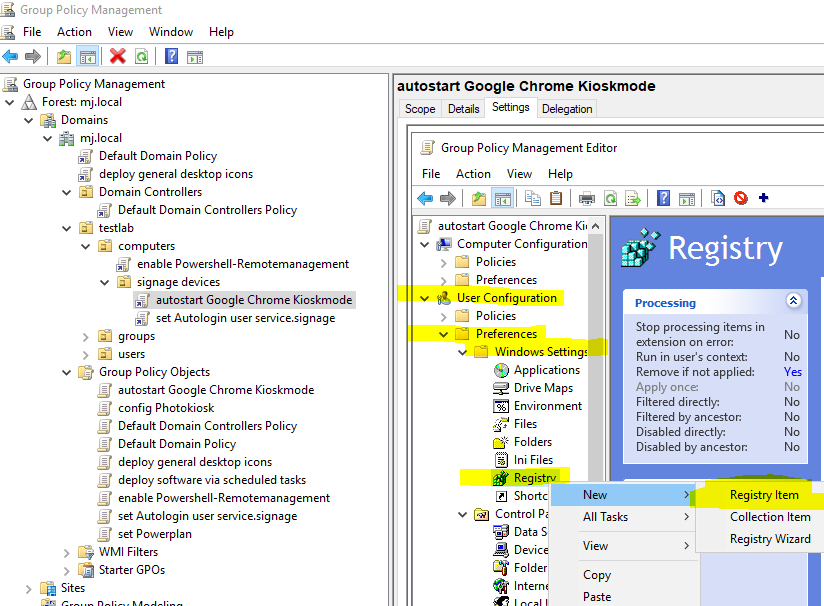This screenshot has width=824, height=606.
Task: Click the Up one level folder icon in main toolbar
Action: tap(64, 56)
